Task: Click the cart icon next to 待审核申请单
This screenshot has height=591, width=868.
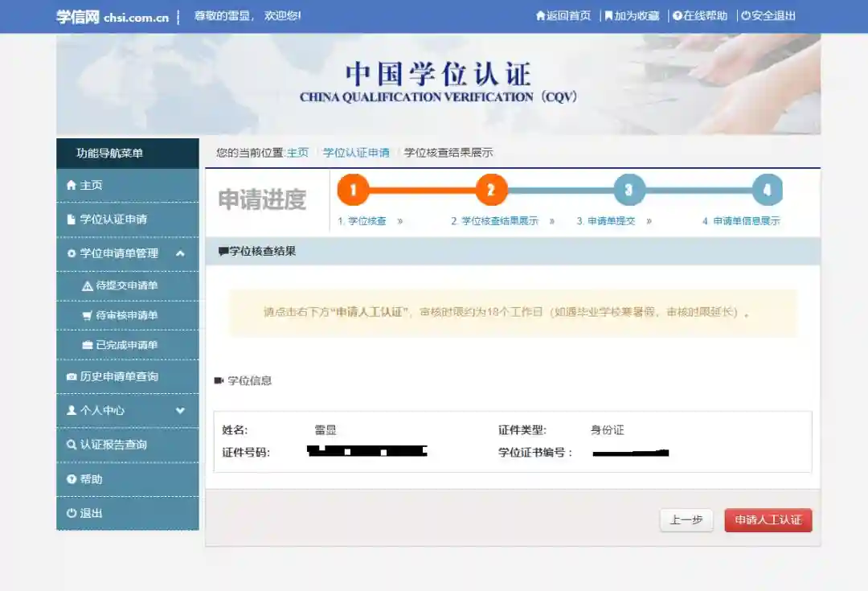Action: 87,315
